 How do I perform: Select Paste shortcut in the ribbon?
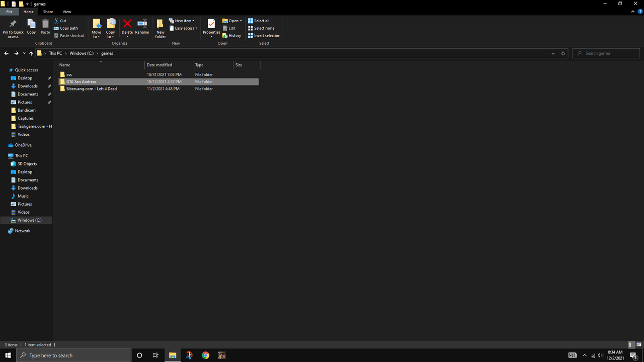(69, 36)
